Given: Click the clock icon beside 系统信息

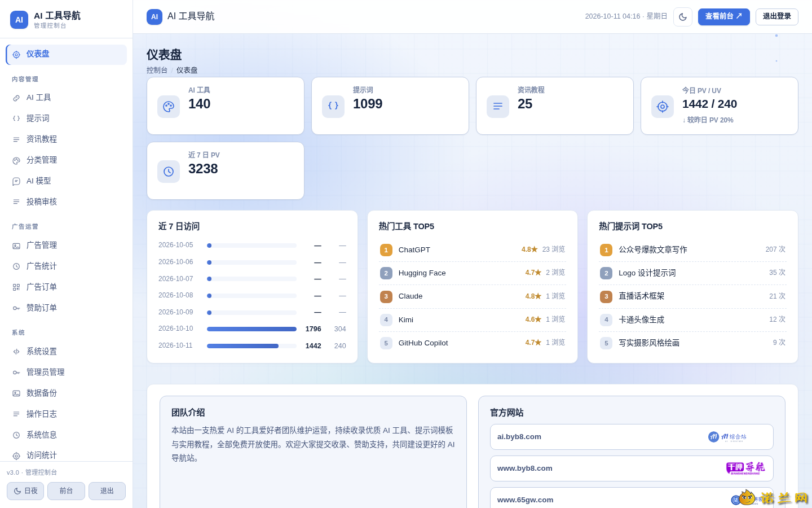Looking at the screenshot, I should [x=16, y=435].
